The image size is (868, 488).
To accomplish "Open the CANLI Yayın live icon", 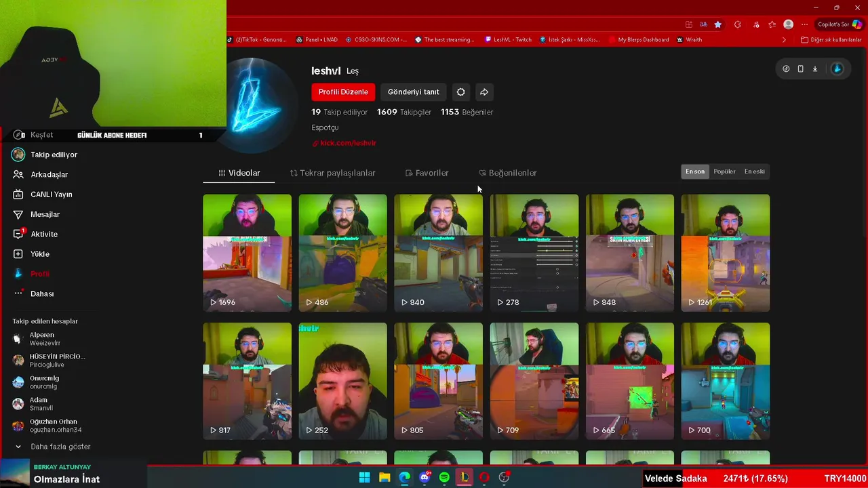I will click(x=18, y=195).
